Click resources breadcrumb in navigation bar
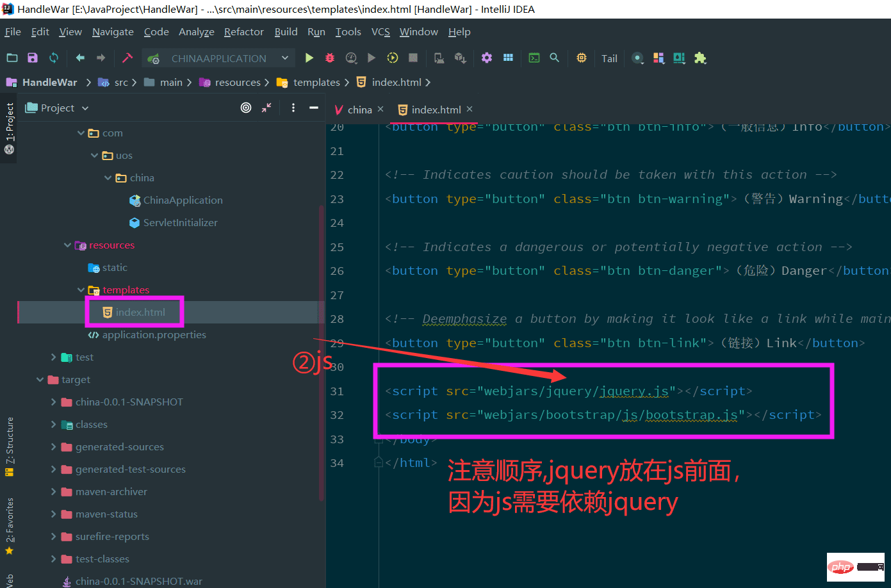This screenshot has width=891, height=588. pos(238,82)
